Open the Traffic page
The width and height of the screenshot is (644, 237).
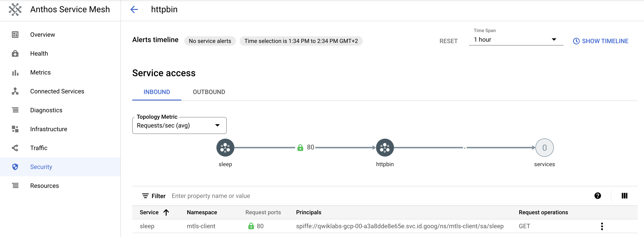coord(60,148)
